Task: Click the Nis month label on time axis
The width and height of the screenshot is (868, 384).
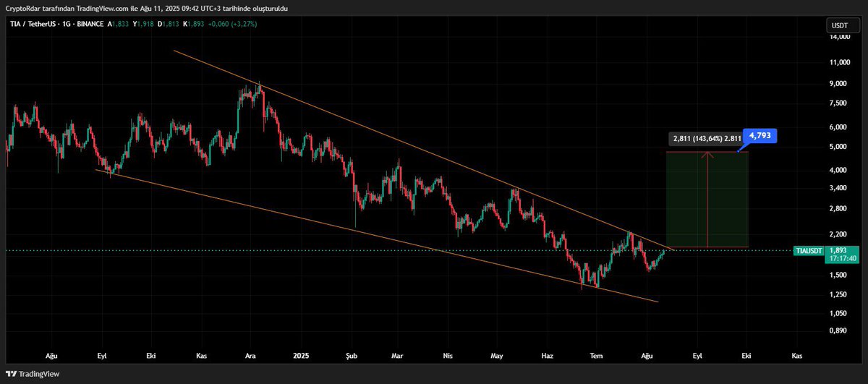Action: 448,357
